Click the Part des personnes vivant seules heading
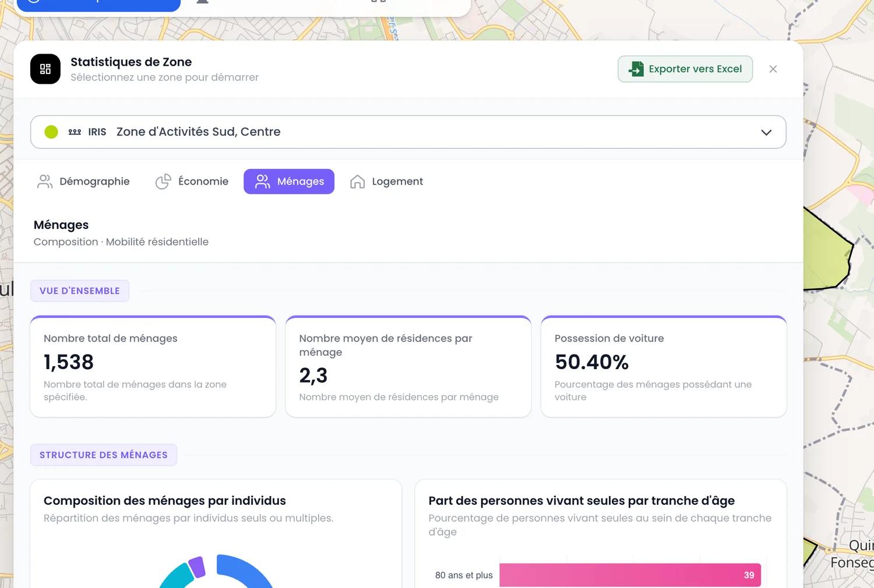Viewport: 874px width, 588px height. point(582,501)
